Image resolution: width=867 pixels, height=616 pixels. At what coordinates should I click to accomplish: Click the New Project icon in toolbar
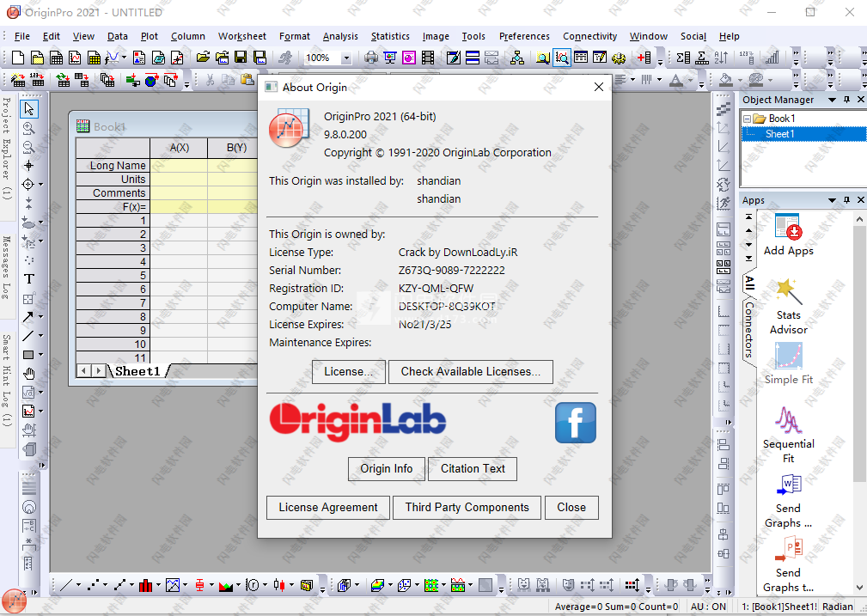point(18,58)
